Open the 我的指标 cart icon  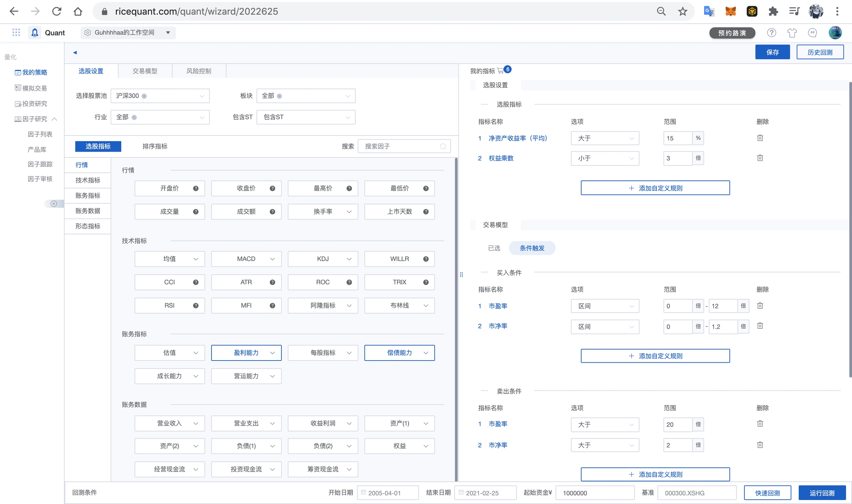[x=500, y=71]
